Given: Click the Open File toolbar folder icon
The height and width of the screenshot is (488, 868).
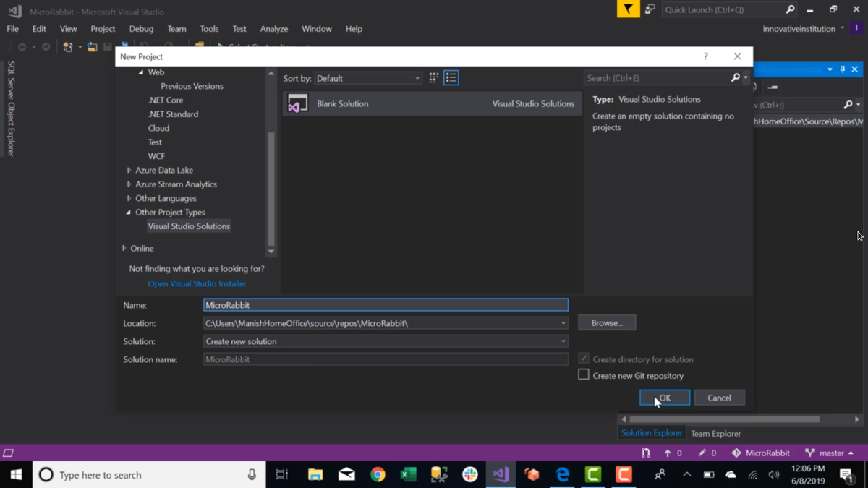Looking at the screenshot, I should click(x=92, y=47).
